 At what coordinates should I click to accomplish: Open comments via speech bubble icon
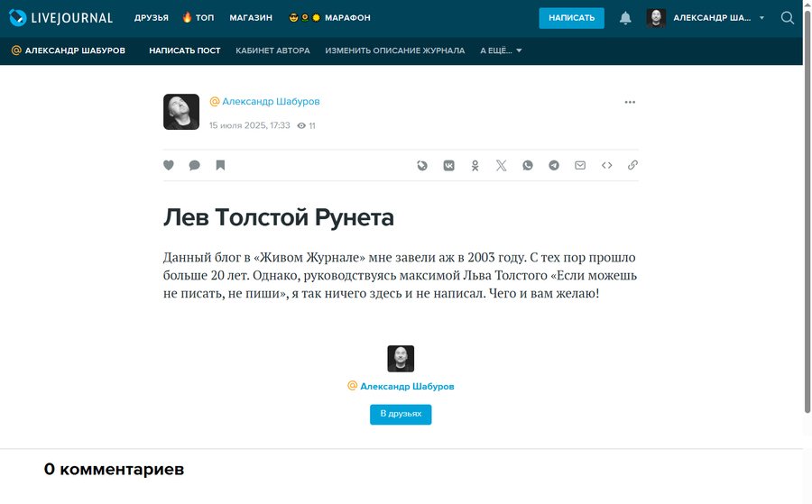tap(194, 165)
